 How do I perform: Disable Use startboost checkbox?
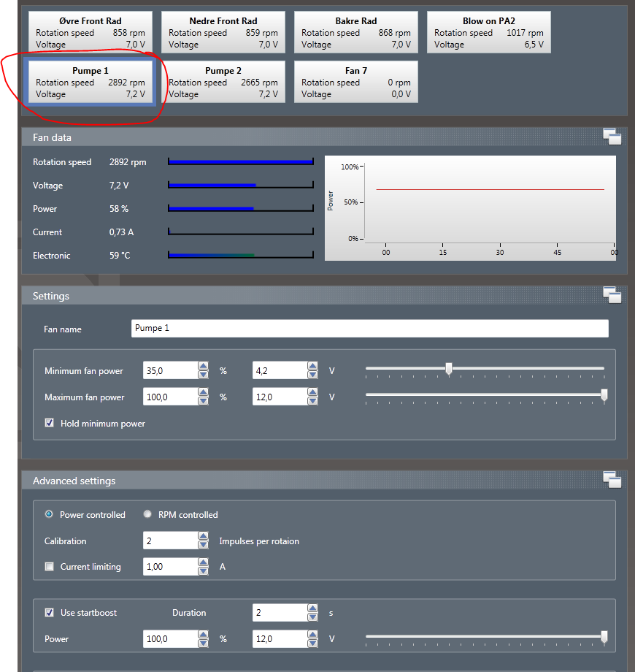50,612
